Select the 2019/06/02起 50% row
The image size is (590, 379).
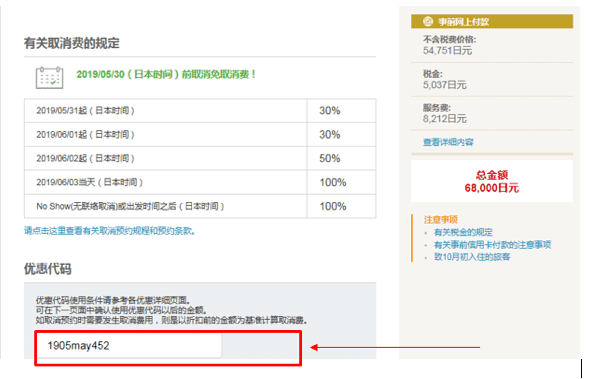(200, 158)
